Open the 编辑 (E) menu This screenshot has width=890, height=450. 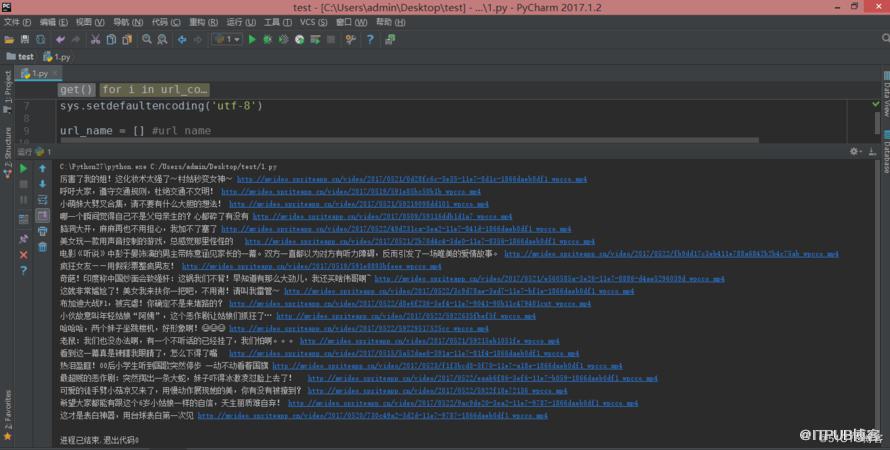point(53,22)
